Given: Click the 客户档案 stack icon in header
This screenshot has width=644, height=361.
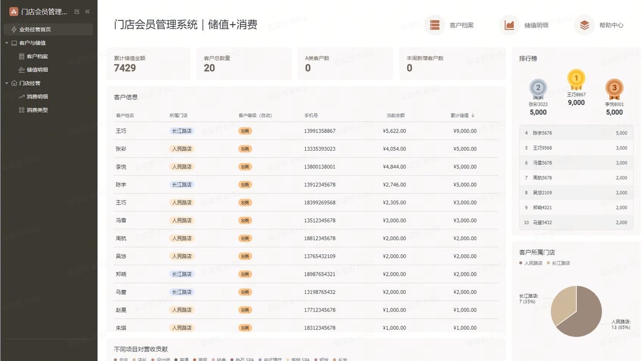Looking at the screenshot, I should point(435,25).
